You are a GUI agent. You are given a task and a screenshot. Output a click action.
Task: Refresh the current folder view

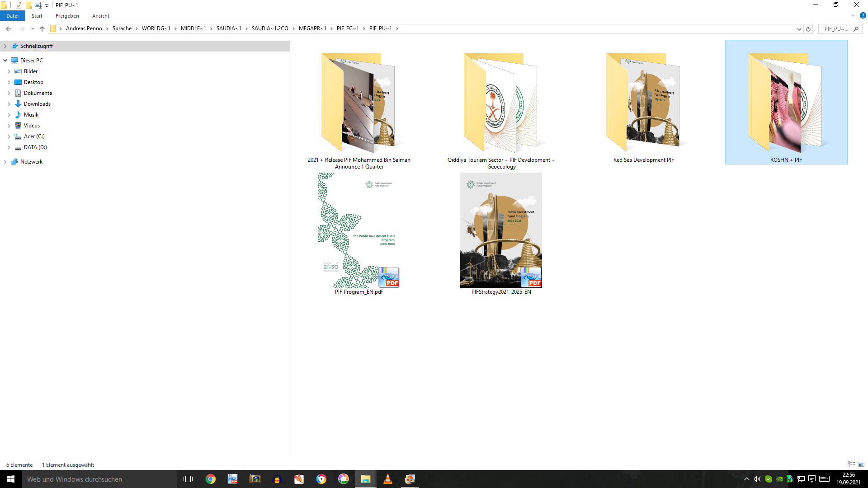(x=808, y=29)
